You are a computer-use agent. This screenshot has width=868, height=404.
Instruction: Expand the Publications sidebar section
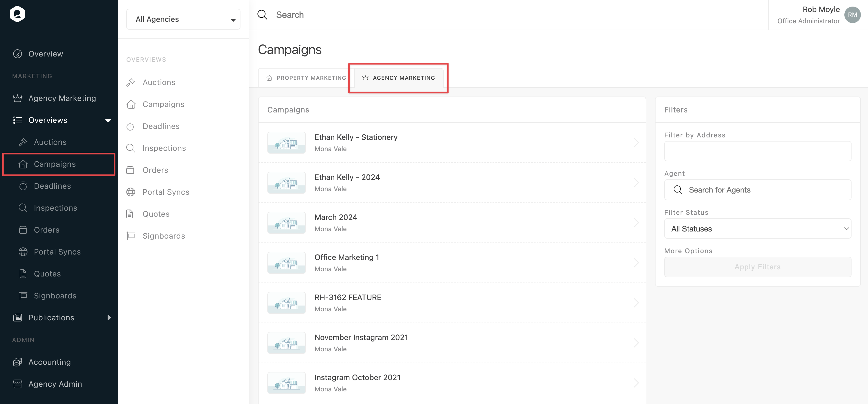[109, 318]
